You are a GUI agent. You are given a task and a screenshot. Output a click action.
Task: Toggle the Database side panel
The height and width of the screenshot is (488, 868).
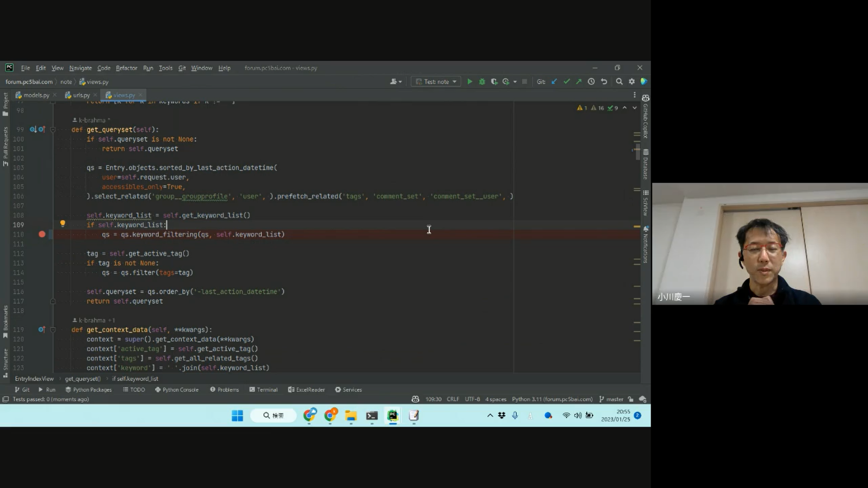(646, 165)
